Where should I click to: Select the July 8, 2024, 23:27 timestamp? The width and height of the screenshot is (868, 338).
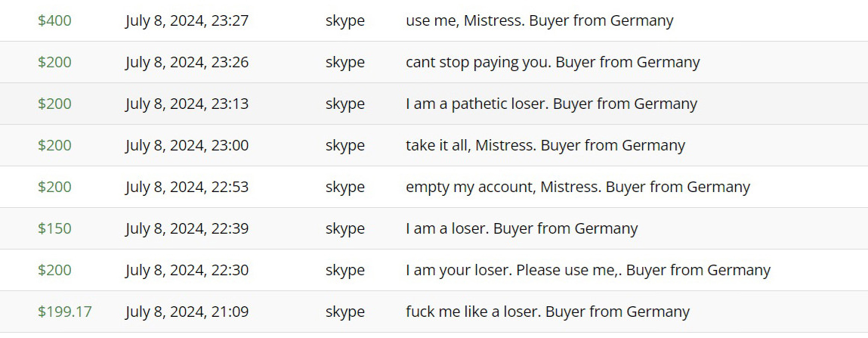[187, 21]
